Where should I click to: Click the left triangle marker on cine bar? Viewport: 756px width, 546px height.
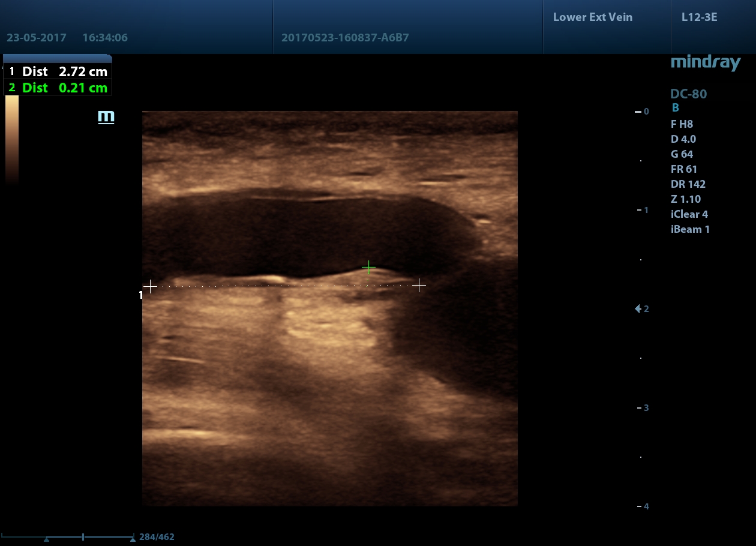pyautogui.click(x=46, y=539)
